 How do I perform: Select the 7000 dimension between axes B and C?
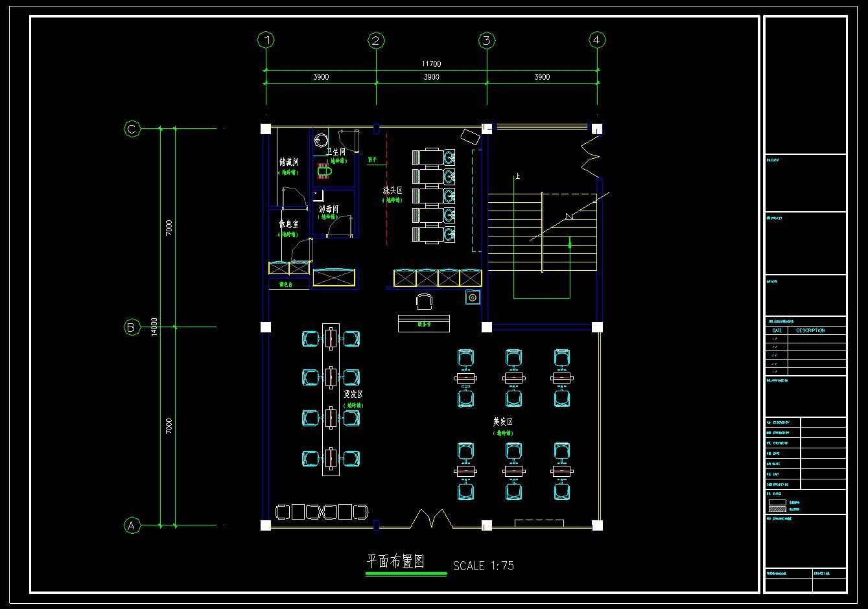[169, 227]
